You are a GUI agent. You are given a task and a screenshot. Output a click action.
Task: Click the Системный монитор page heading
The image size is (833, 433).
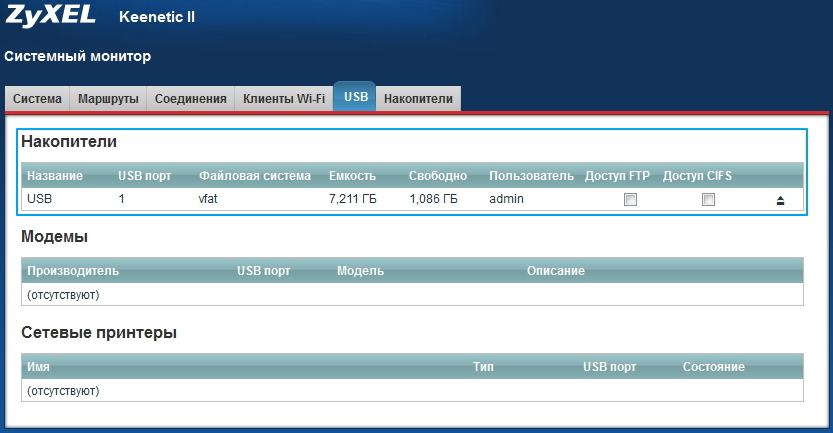point(78,56)
